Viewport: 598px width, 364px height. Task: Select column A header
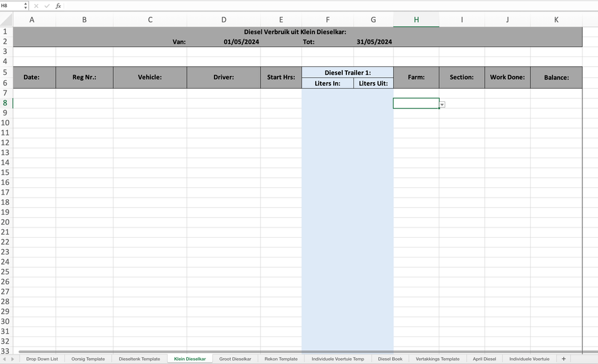[x=32, y=19]
